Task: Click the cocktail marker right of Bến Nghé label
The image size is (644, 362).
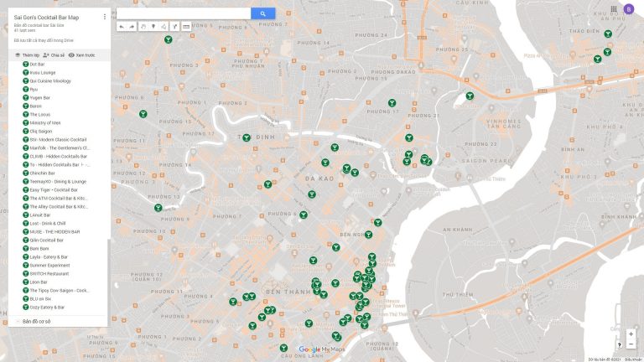Action: pyautogui.click(x=368, y=235)
